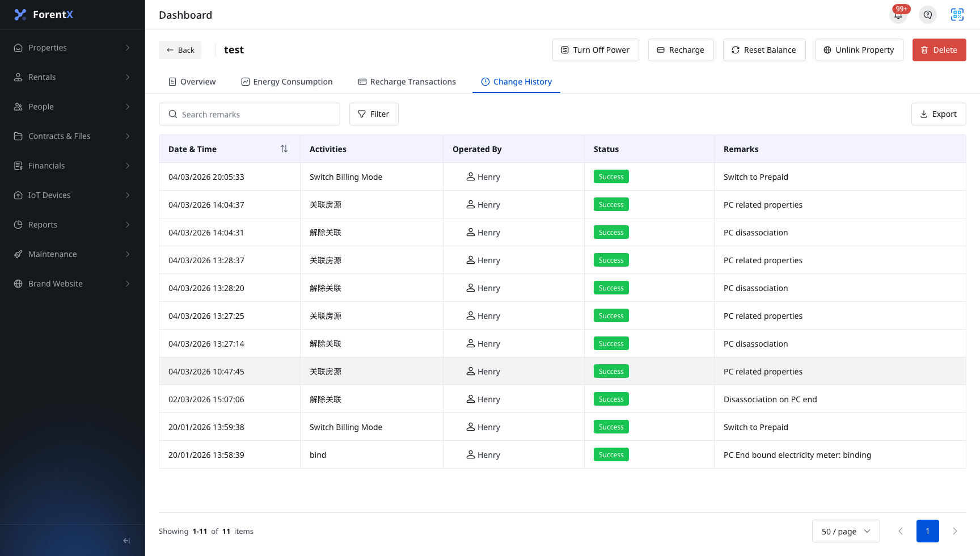Go to the next page arrow
The height and width of the screenshot is (556, 980).
tap(955, 531)
